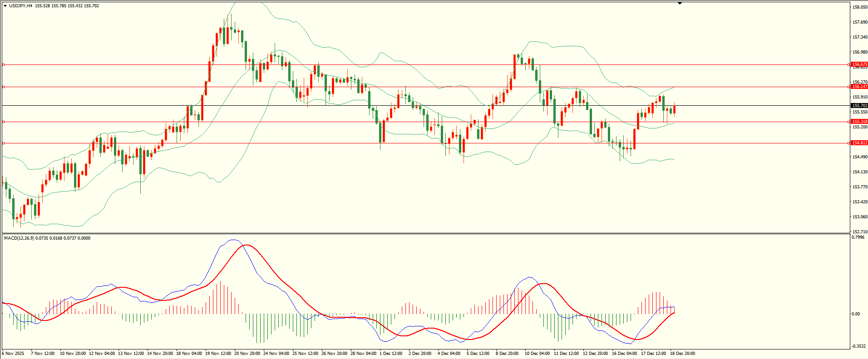Screen dimensions: 868x359
Task: Click the red 154.812 price tag
Action: pyautogui.click(x=859, y=143)
